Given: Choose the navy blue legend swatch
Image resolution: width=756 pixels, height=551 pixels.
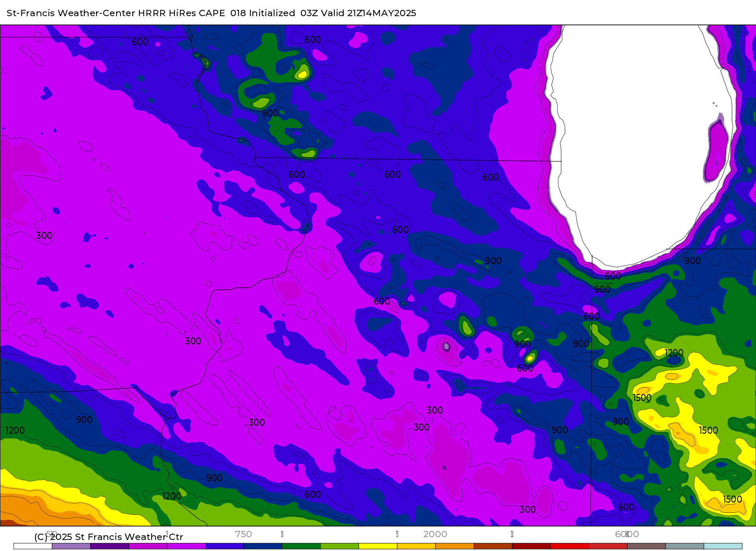Looking at the screenshot, I should (263, 546).
